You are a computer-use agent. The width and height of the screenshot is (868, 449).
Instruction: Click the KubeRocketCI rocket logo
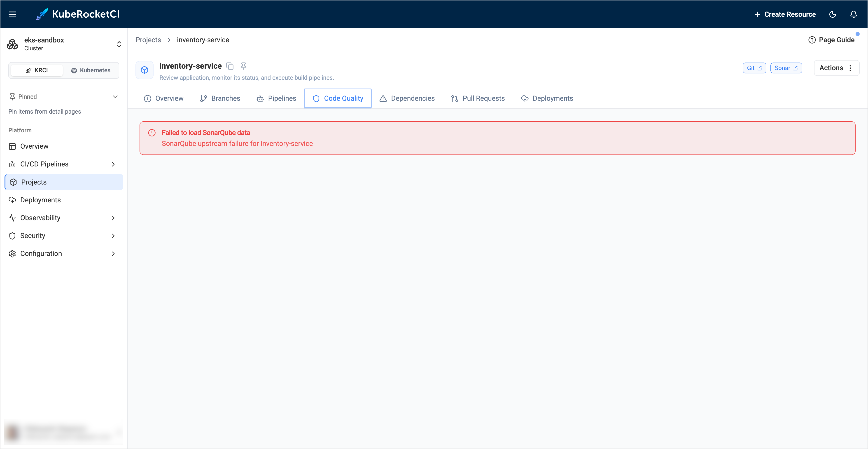tap(42, 14)
